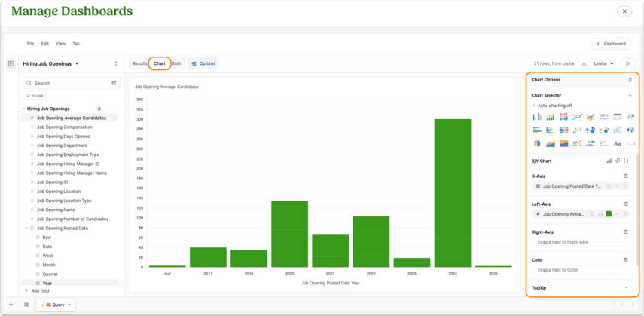Open the green Left-Axis color swatch

[x=609, y=214]
